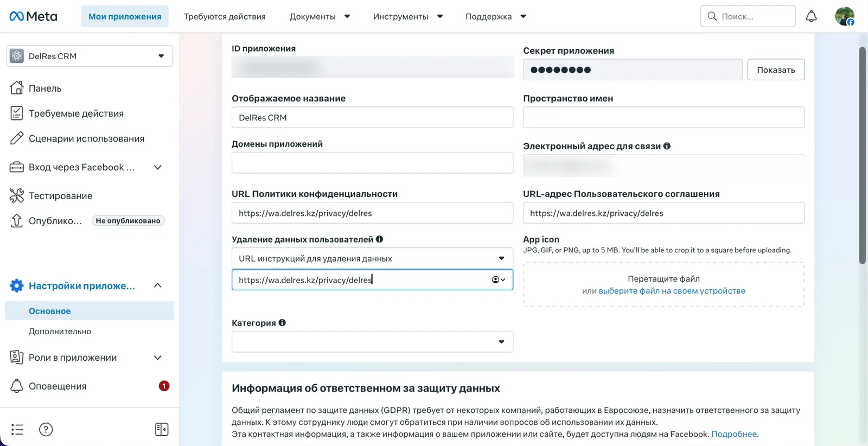Viewport: 868px width, 446px height.
Task: Go to Тестирование section
Action: [x=51, y=195]
